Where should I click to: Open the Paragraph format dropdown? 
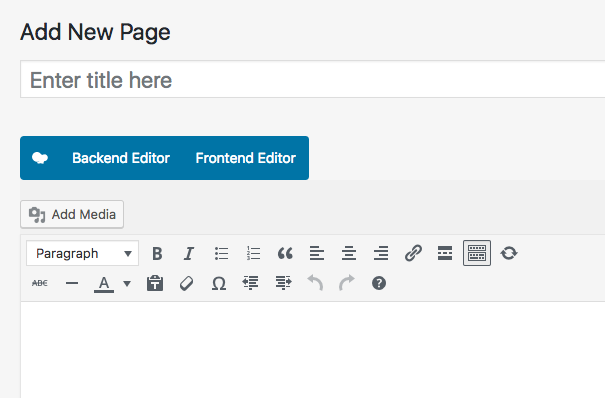[x=83, y=253]
